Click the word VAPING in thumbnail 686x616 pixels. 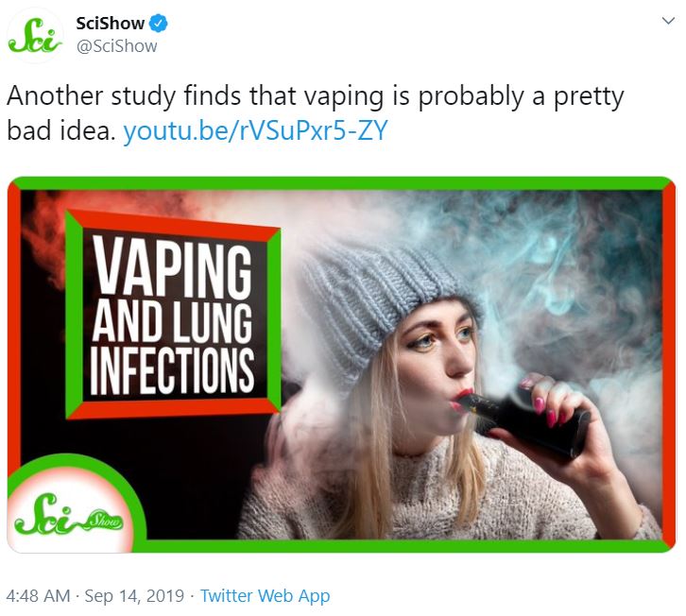(173, 266)
